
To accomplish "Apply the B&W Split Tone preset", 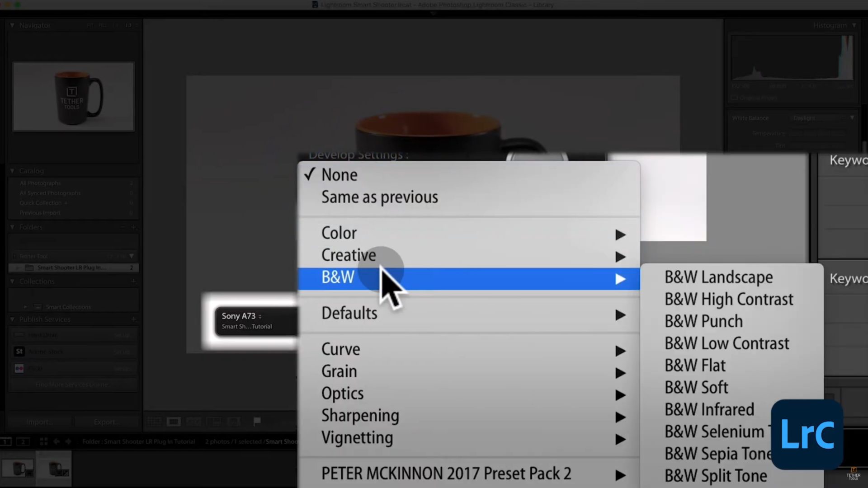I will [x=715, y=476].
